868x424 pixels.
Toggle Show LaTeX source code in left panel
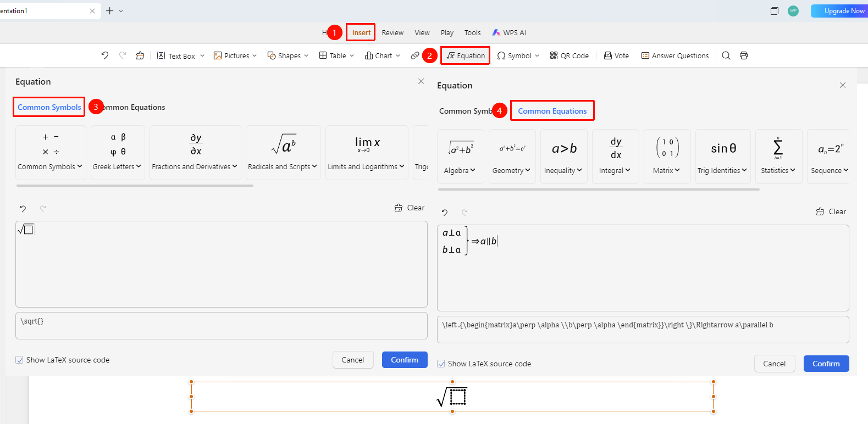(x=20, y=360)
